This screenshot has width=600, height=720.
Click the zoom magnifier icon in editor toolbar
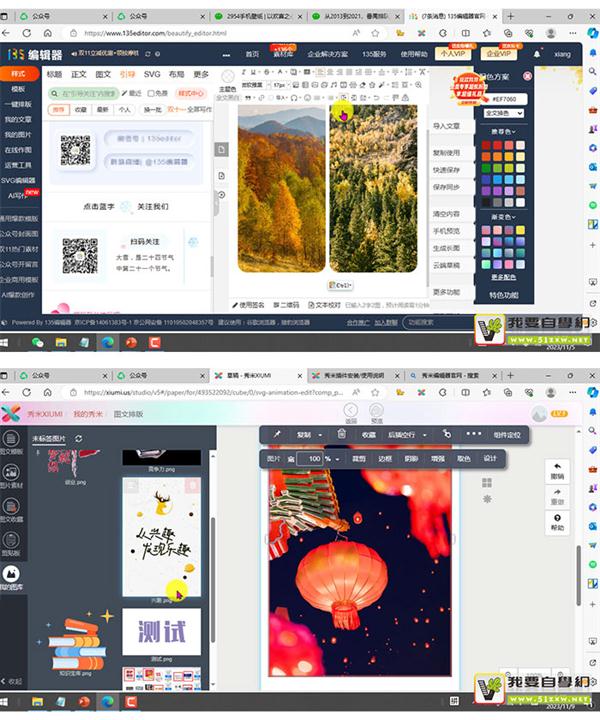coord(418,85)
